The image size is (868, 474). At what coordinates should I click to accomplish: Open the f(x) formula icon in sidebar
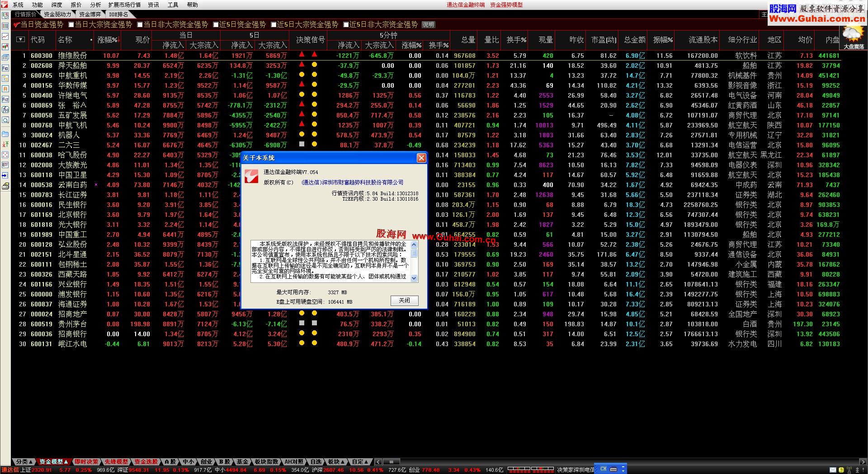pyautogui.click(x=5, y=110)
